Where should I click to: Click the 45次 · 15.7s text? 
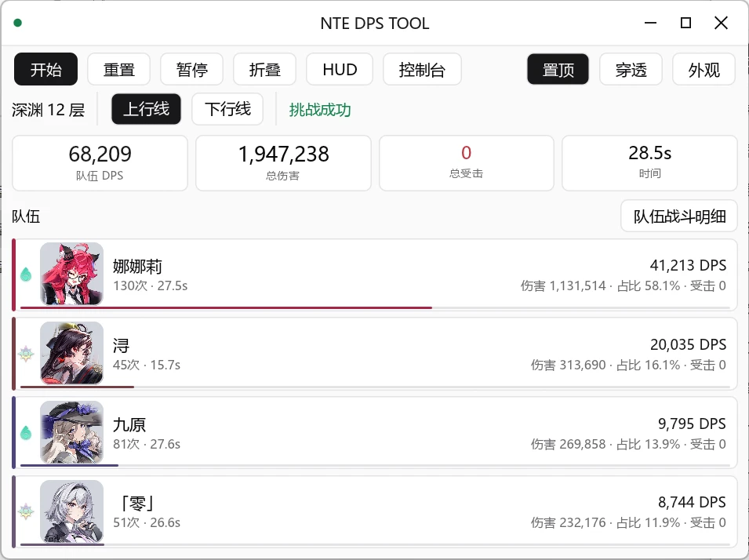(146, 365)
